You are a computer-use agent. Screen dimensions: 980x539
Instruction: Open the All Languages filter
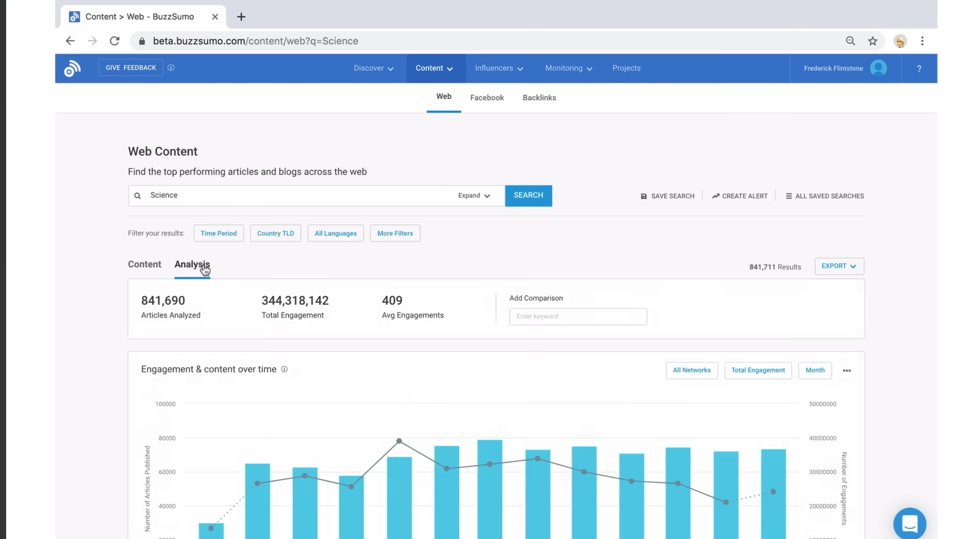pos(335,233)
